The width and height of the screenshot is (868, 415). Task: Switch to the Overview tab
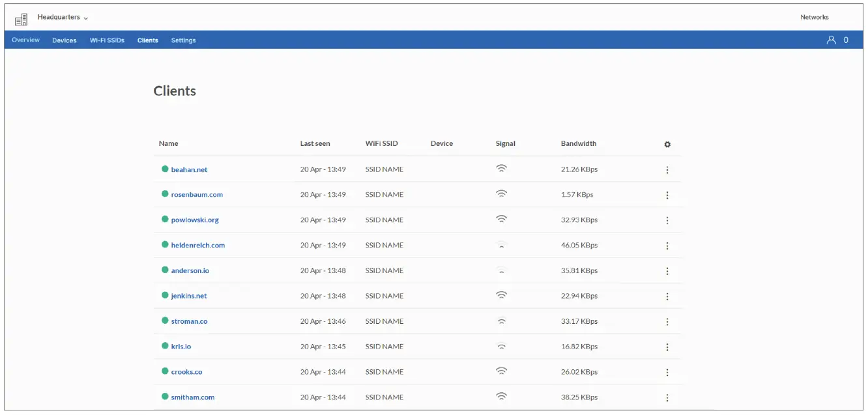tap(25, 40)
